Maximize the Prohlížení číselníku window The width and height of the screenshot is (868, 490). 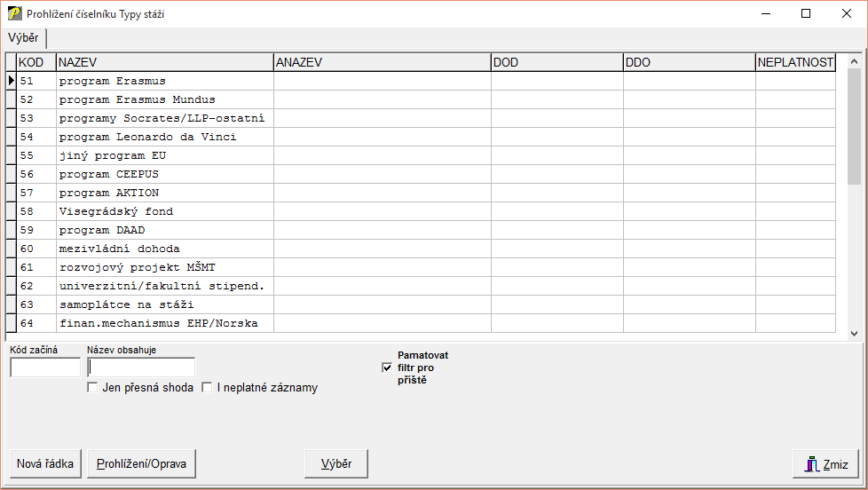point(806,13)
